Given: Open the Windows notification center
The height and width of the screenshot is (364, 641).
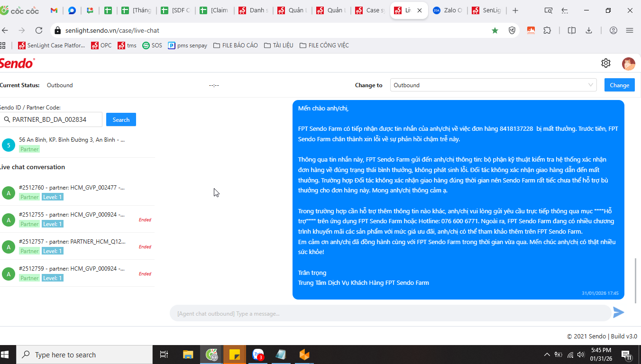Looking at the screenshot, I should [x=626, y=355].
